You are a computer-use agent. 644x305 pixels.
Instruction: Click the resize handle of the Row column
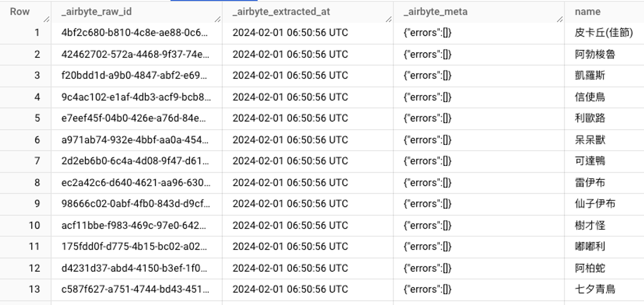click(x=47, y=19)
